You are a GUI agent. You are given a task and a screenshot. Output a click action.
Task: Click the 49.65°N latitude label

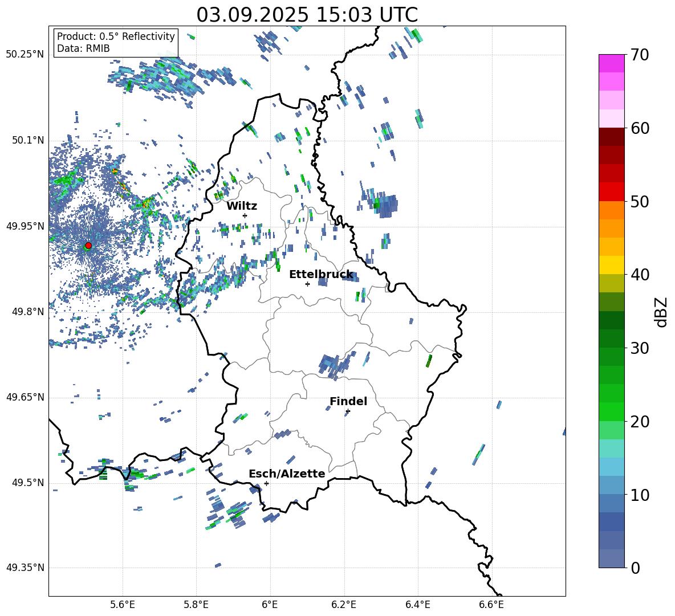point(25,397)
